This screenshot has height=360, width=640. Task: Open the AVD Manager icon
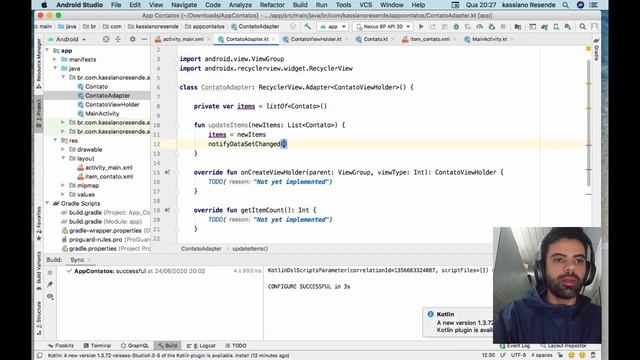point(556,27)
